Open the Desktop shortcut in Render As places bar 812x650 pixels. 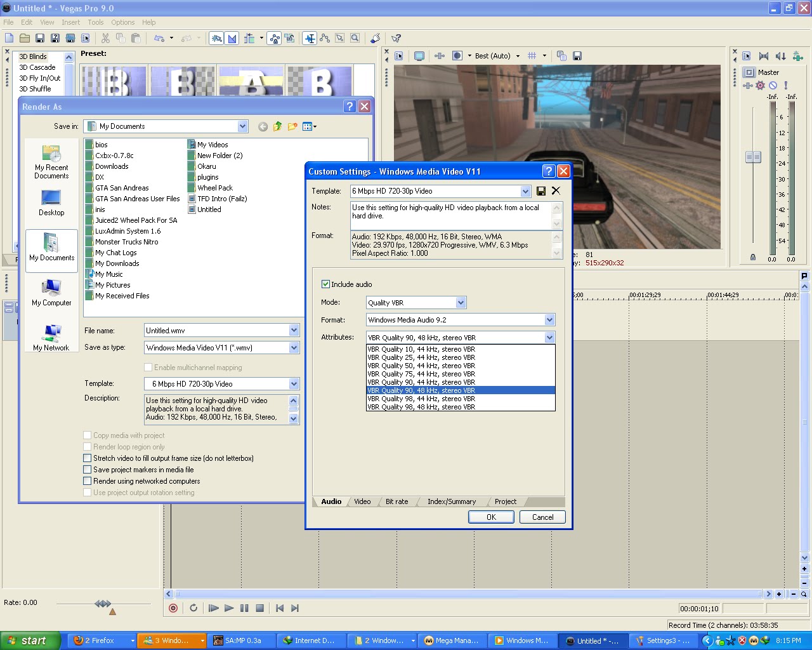click(51, 202)
